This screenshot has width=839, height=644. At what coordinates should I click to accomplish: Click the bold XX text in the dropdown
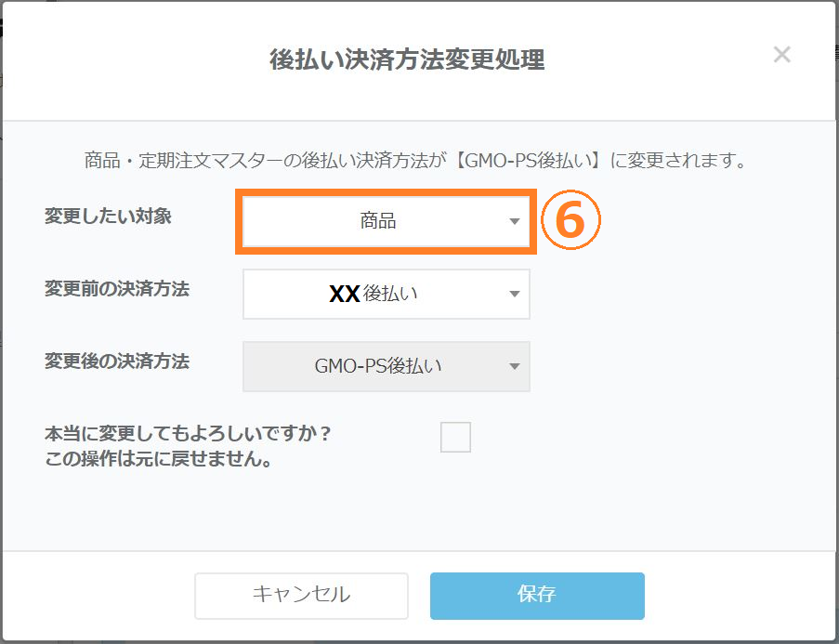(345, 295)
